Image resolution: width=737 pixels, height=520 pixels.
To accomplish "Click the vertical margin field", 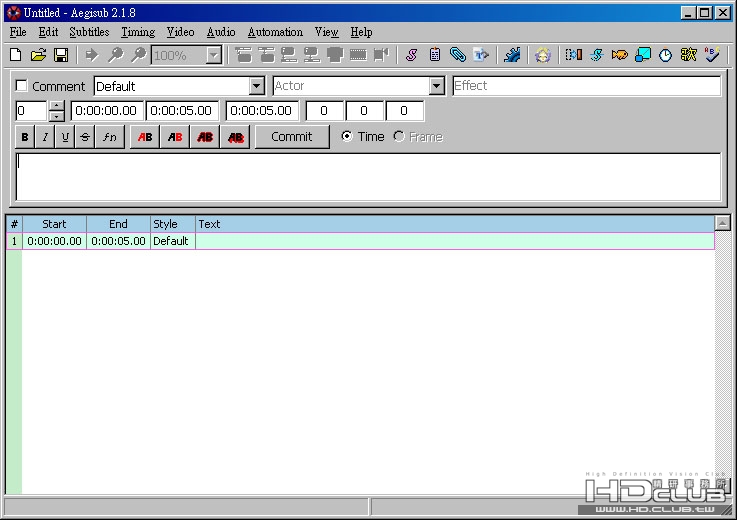I will (404, 111).
